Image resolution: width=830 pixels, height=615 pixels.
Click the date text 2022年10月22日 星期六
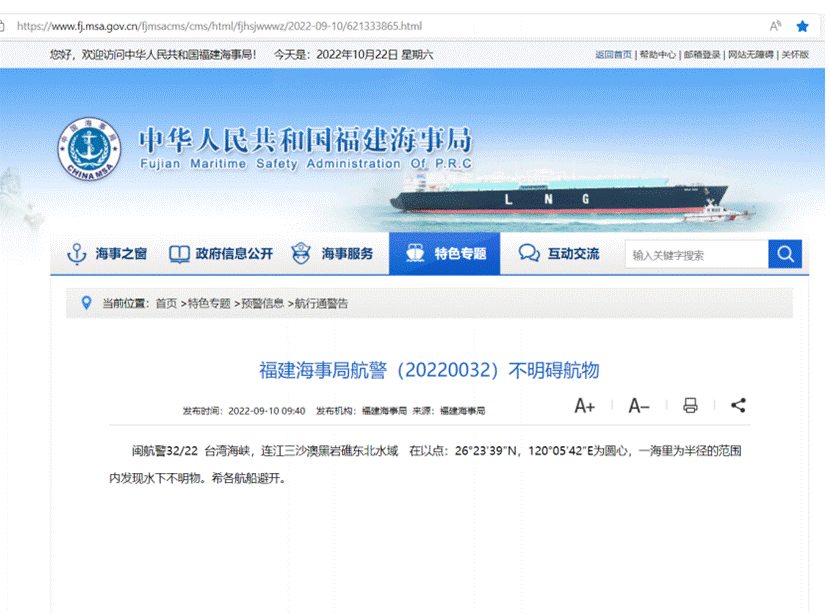point(375,55)
